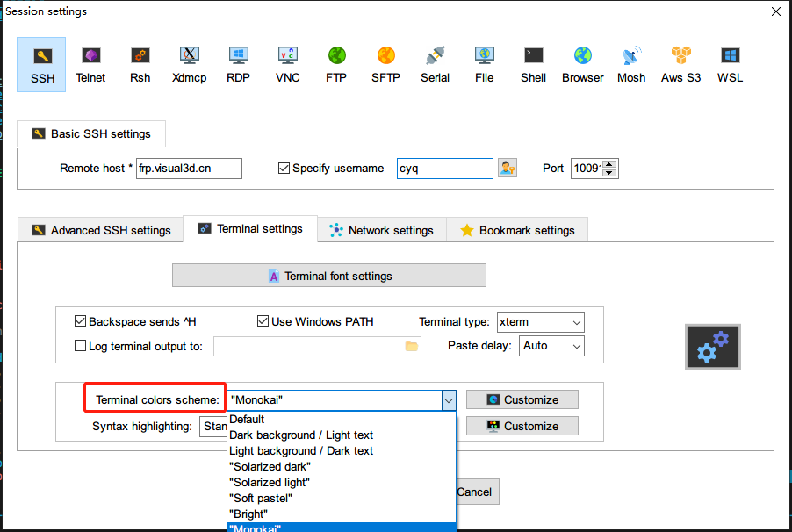Uncheck the Specify username checkbox
Image resolution: width=792 pixels, height=532 pixels.
point(282,168)
